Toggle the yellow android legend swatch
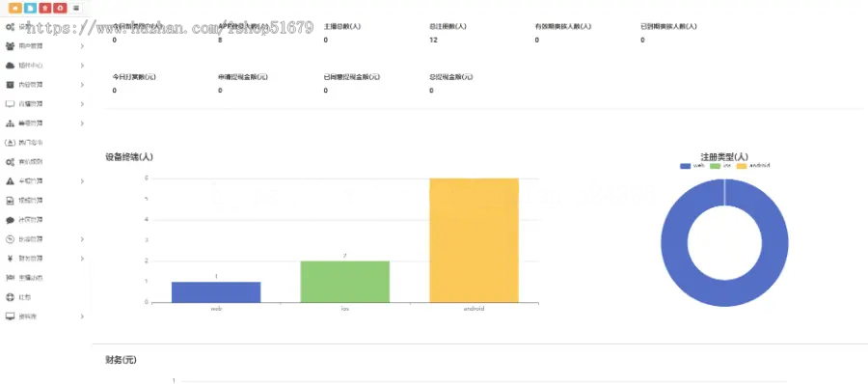 tap(742, 166)
